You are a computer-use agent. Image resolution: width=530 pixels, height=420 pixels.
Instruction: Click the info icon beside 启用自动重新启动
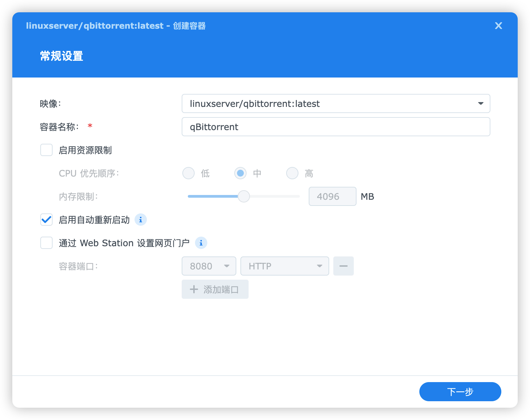(x=141, y=220)
